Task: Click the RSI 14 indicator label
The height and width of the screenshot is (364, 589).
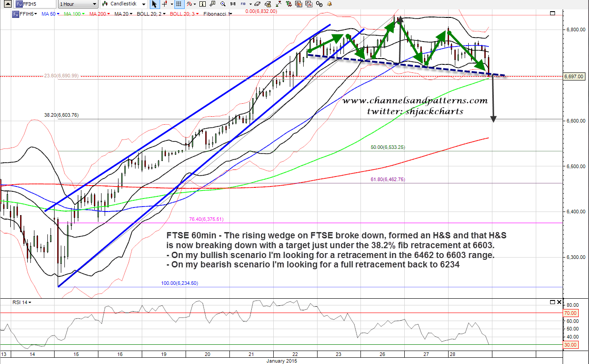Action: [21, 302]
